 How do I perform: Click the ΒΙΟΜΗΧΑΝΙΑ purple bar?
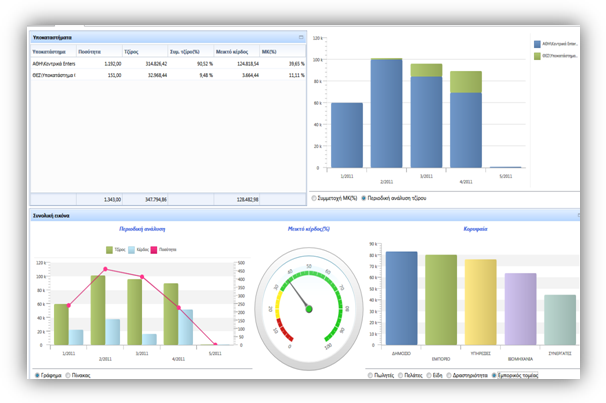(x=520, y=309)
